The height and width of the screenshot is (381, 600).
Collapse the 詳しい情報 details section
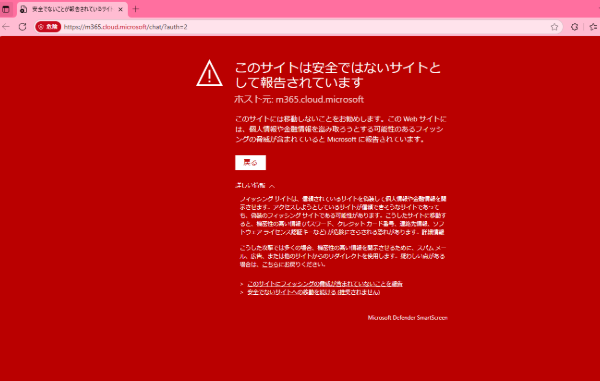[255, 186]
